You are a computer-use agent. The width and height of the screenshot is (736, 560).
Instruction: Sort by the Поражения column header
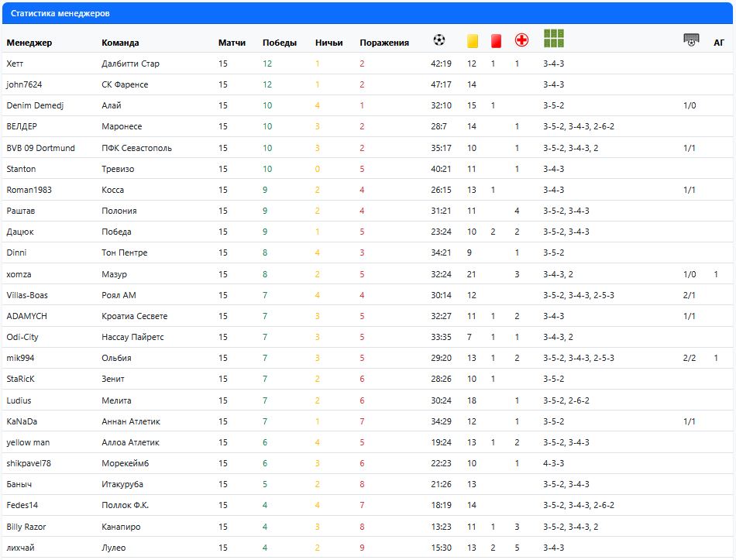click(383, 43)
